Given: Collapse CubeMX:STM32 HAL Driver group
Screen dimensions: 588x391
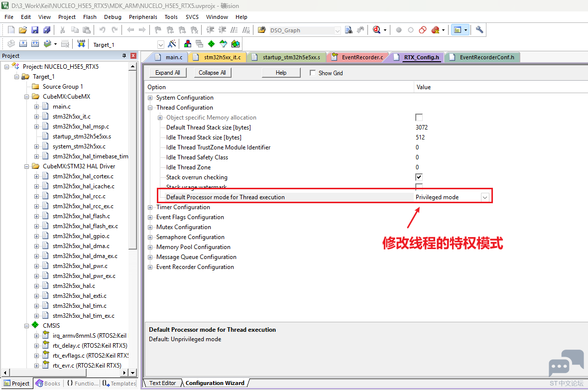Looking at the screenshot, I should tap(26, 166).
